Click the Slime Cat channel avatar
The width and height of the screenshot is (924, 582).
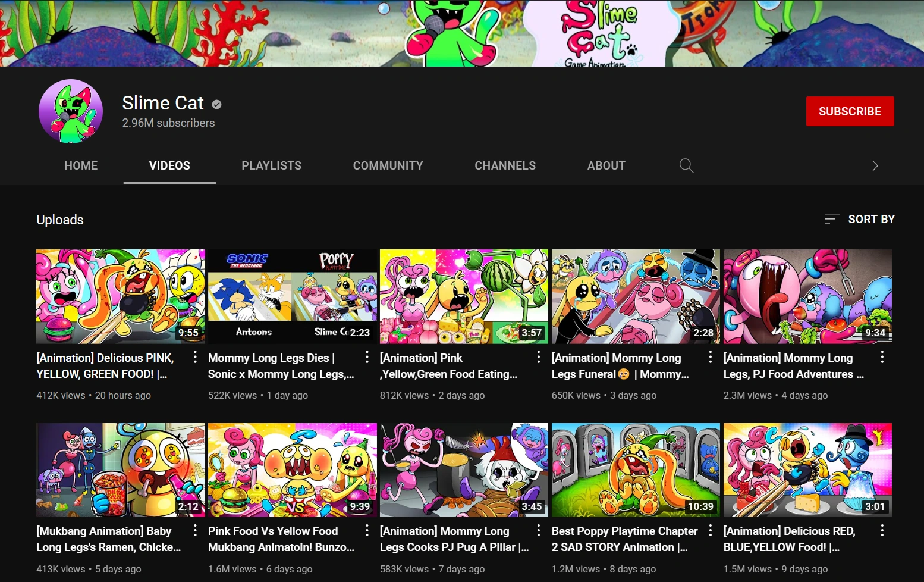pos(70,111)
